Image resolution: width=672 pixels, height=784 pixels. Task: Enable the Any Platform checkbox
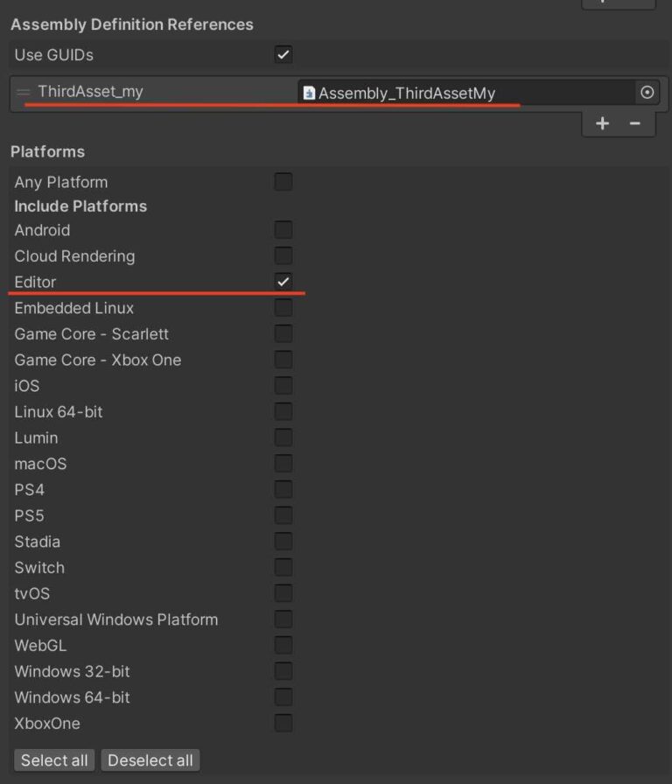coord(282,181)
